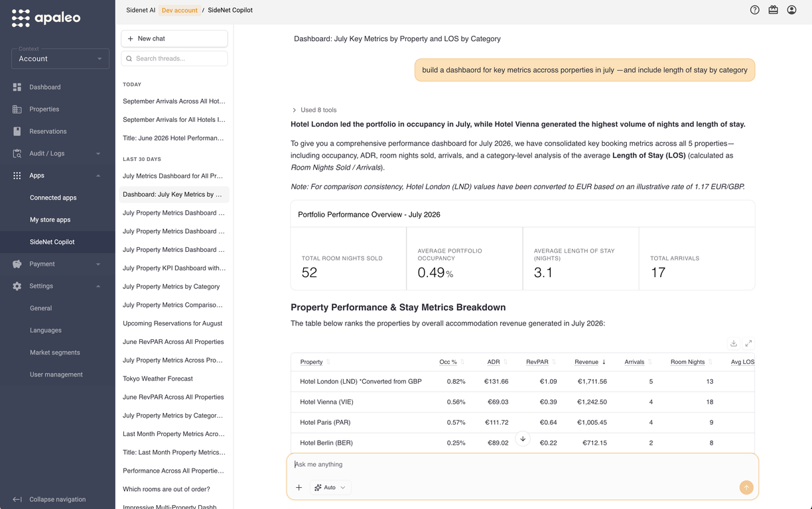The image size is (812, 509).
Task: Click the Apps grid icon
Action: [x=17, y=176]
